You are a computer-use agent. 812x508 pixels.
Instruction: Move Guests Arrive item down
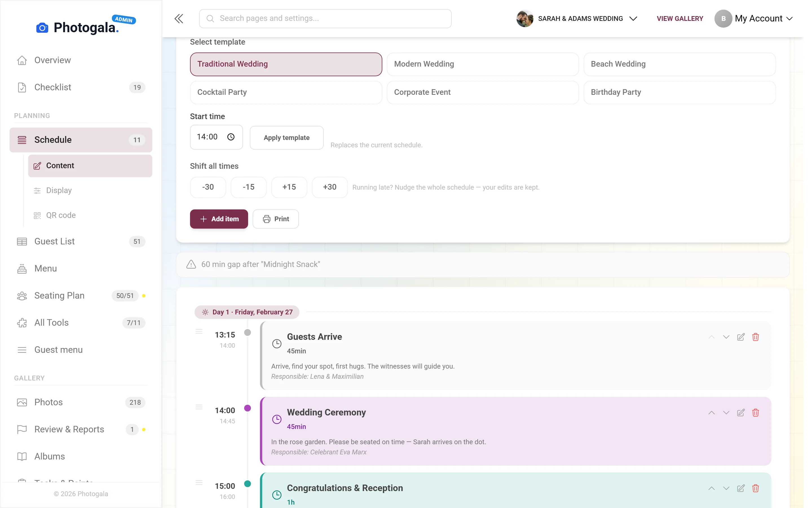tap(726, 337)
